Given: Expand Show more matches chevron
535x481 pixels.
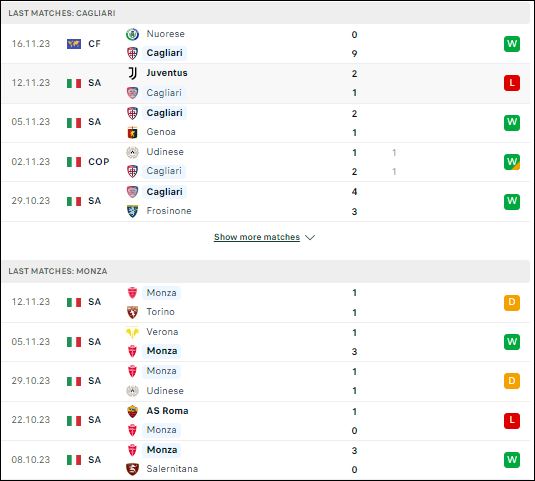Looking at the screenshot, I should coord(310,237).
